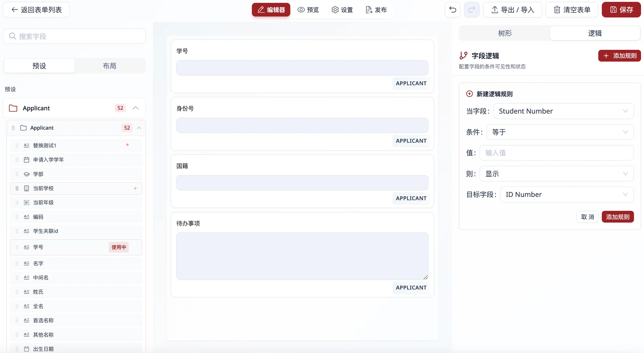Click the 52 count badge on nested Applicant
The width and height of the screenshot is (644, 353).
point(127,128)
